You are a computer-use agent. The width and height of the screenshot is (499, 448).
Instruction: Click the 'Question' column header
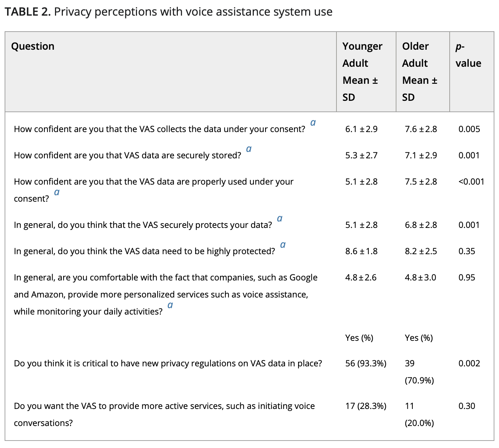click(x=33, y=46)
